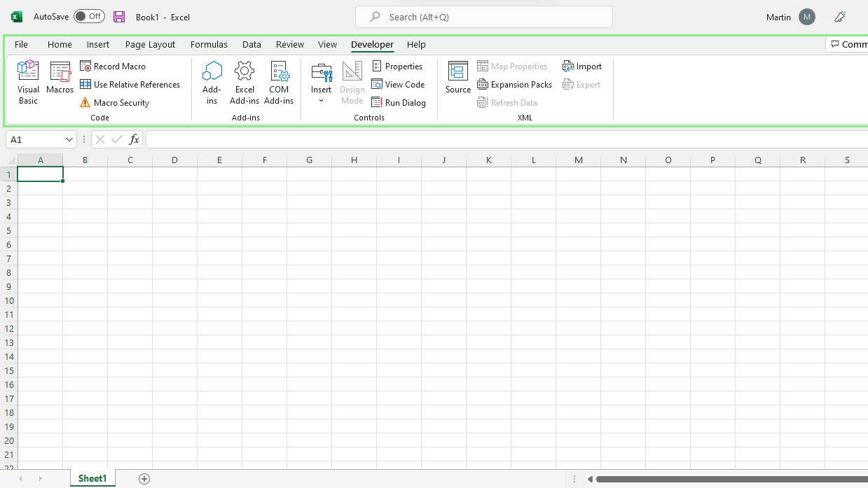868x488 pixels.
Task: Click Run Dialog in Controls group
Action: coord(399,102)
